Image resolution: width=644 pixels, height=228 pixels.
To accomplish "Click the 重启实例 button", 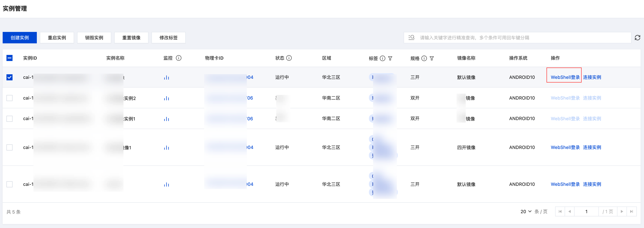I will pyautogui.click(x=57, y=38).
